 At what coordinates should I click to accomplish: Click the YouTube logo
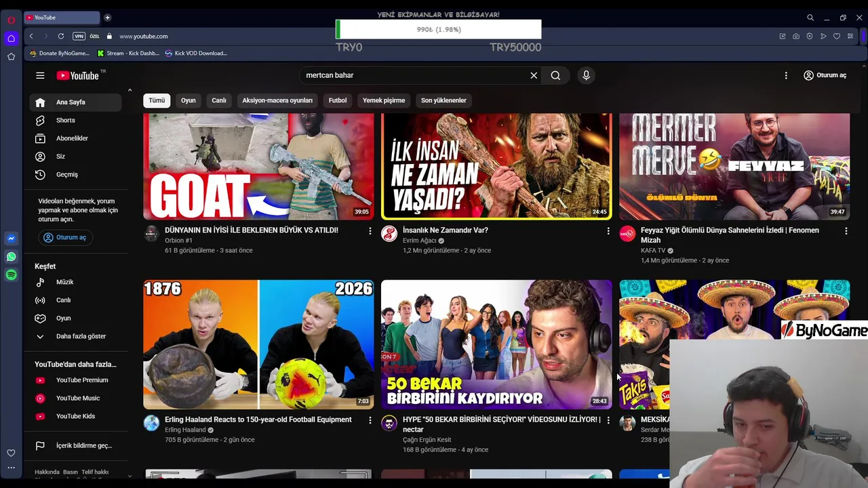click(78, 75)
